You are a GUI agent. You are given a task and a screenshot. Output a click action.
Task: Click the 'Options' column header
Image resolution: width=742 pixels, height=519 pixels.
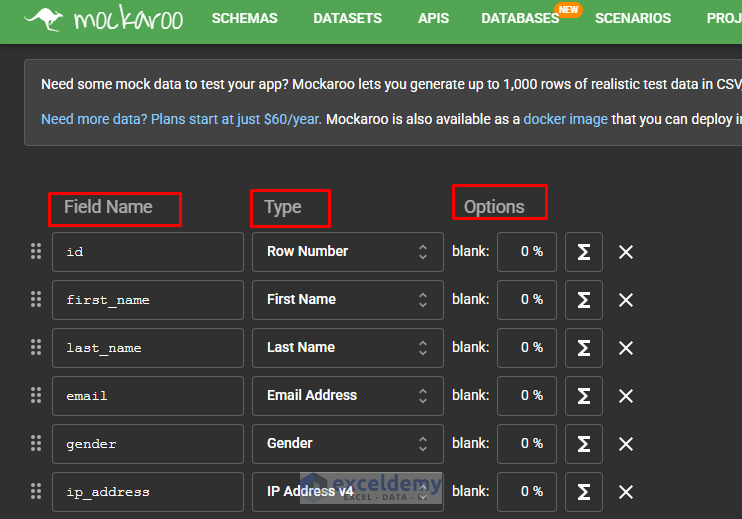click(494, 207)
